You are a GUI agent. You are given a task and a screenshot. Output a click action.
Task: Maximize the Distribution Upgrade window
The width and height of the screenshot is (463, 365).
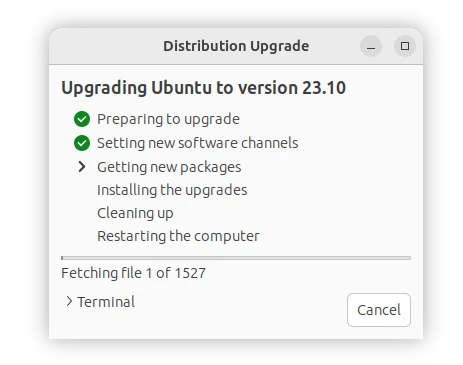click(405, 46)
